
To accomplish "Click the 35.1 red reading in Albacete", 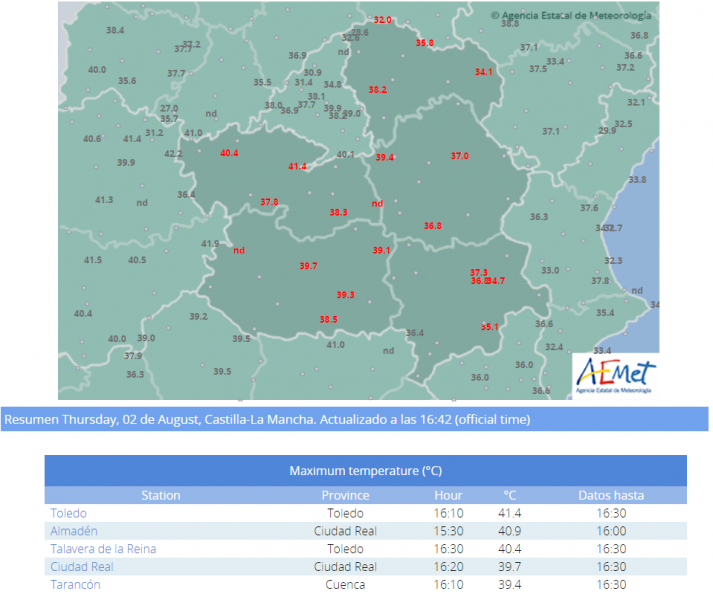I will 490,327.
